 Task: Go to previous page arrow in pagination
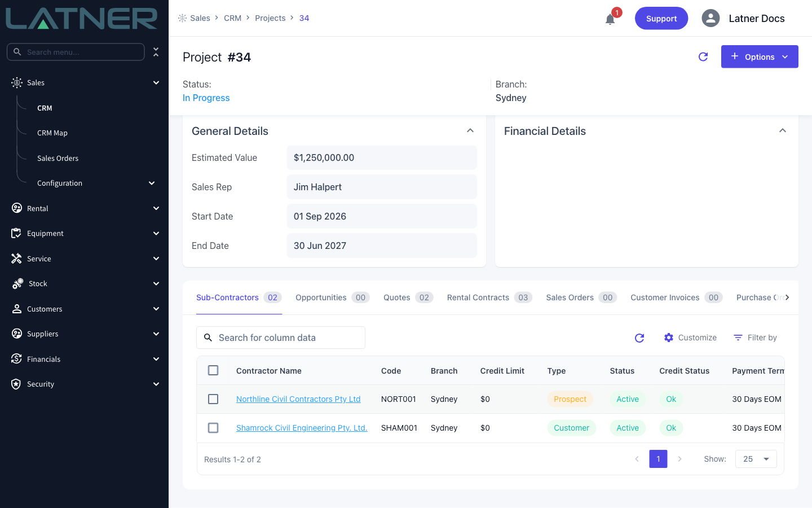pyautogui.click(x=637, y=459)
